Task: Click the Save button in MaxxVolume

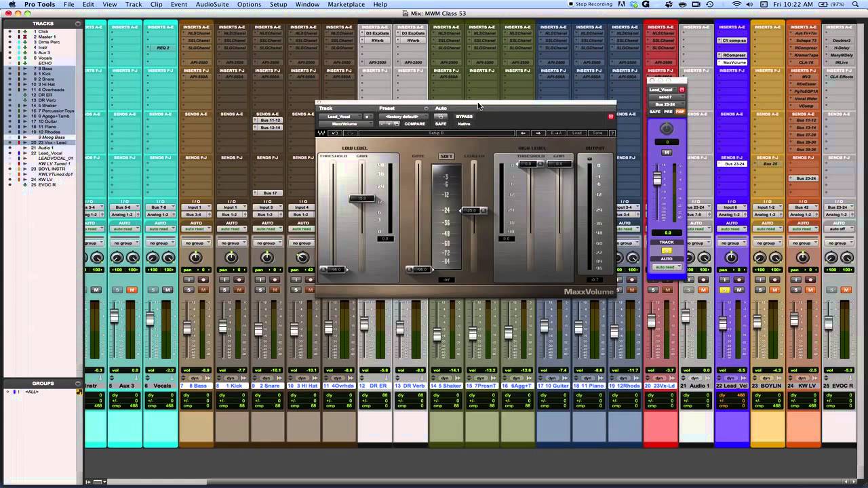Action: [x=597, y=133]
